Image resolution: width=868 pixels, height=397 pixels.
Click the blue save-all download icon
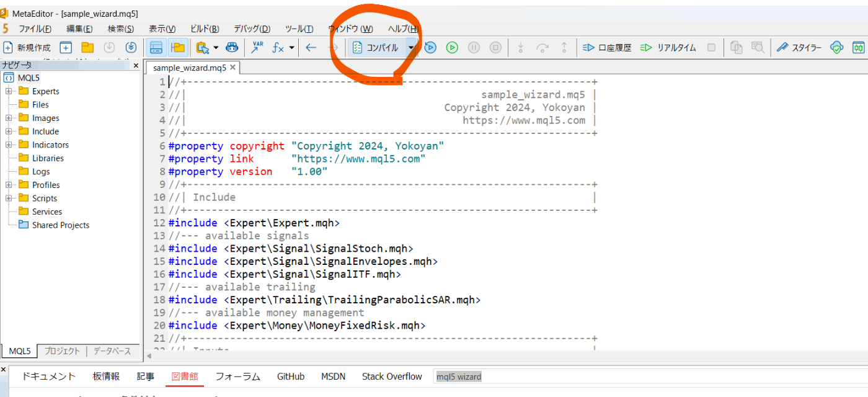point(131,47)
